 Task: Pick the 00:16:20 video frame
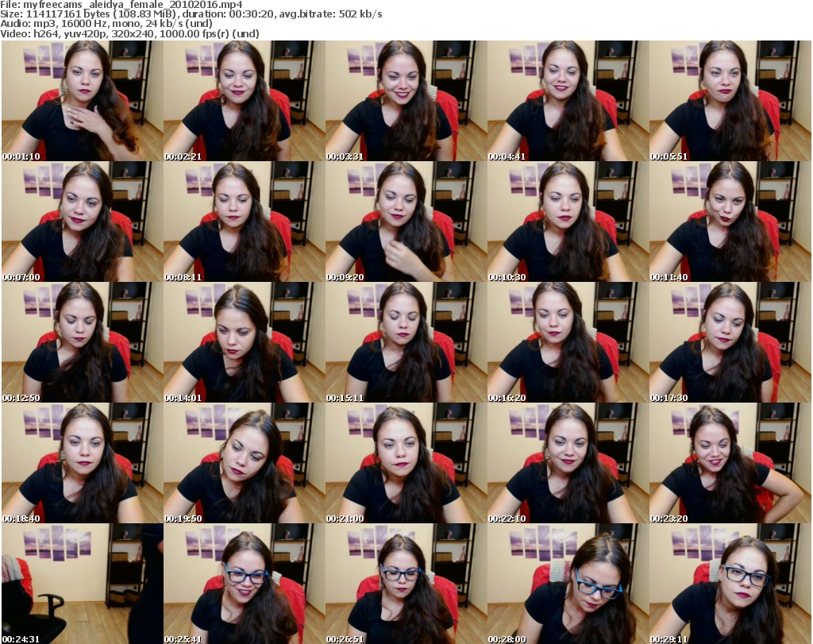point(568,343)
